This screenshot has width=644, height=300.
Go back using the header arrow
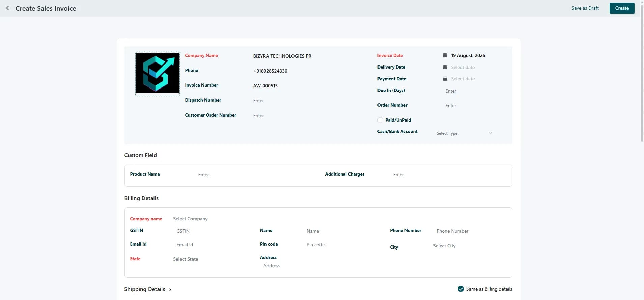7,8
